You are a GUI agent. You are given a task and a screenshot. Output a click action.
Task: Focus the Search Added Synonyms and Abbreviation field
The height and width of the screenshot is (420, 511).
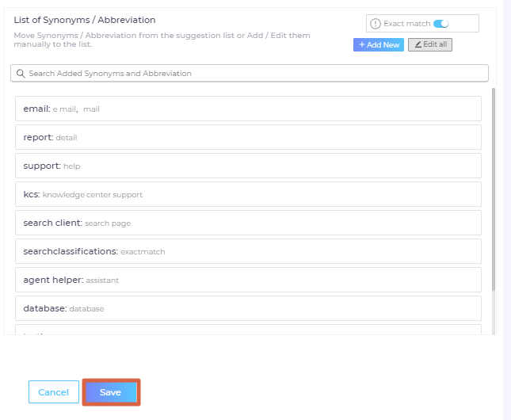[254, 73]
